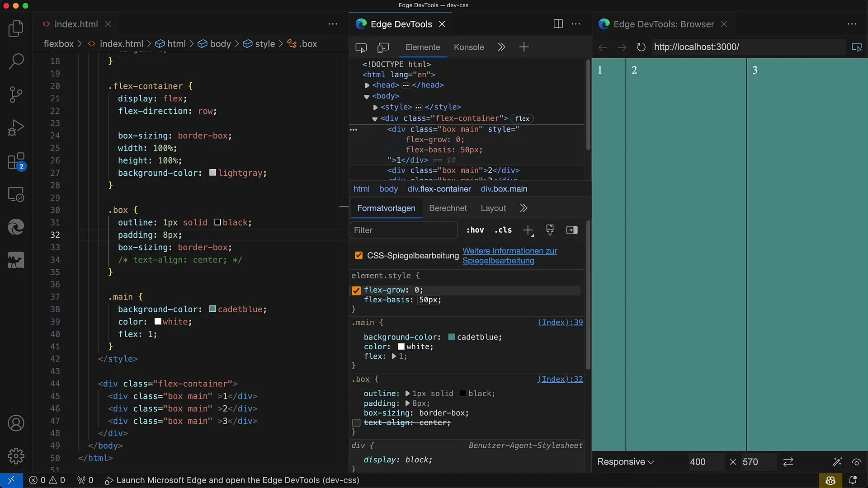This screenshot has width=868, height=488.
Task: Open the (Index):39 source link
Action: [560, 323]
